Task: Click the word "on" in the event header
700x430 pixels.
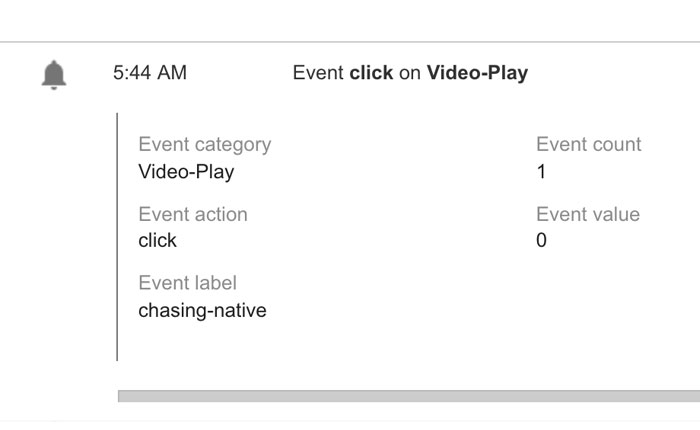Action: (x=410, y=73)
